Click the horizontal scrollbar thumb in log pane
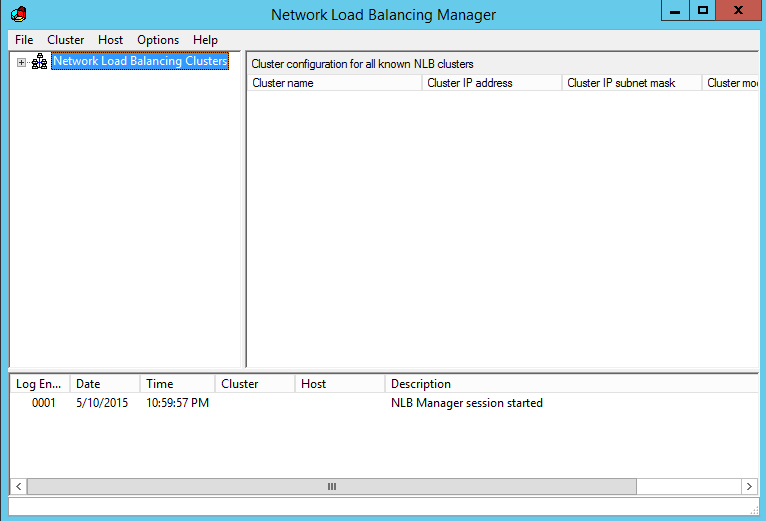 coord(332,486)
